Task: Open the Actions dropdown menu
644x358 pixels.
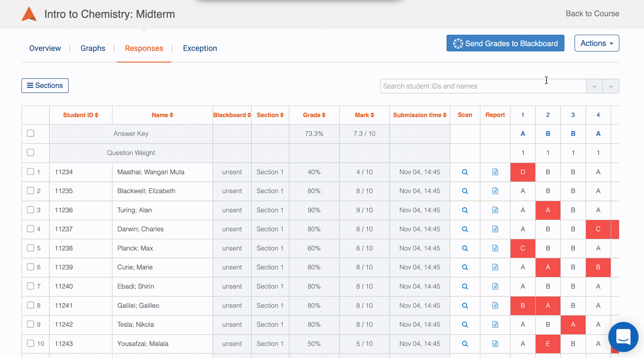Action: pyautogui.click(x=596, y=43)
